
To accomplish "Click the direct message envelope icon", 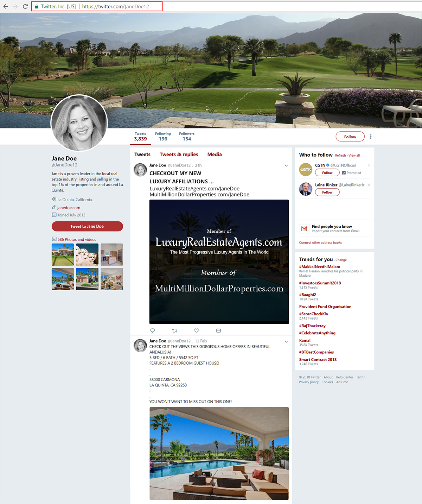I will pyautogui.click(x=218, y=330).
